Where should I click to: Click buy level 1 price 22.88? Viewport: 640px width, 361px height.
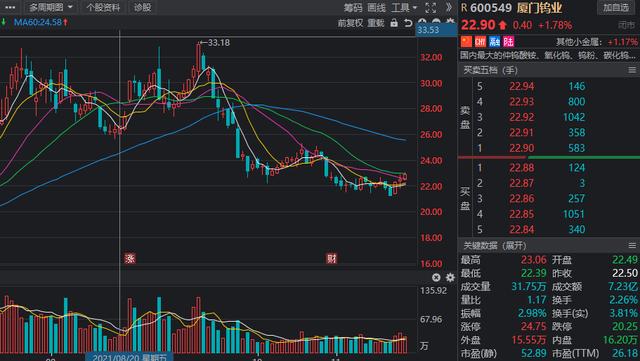[x=521, y=167]
